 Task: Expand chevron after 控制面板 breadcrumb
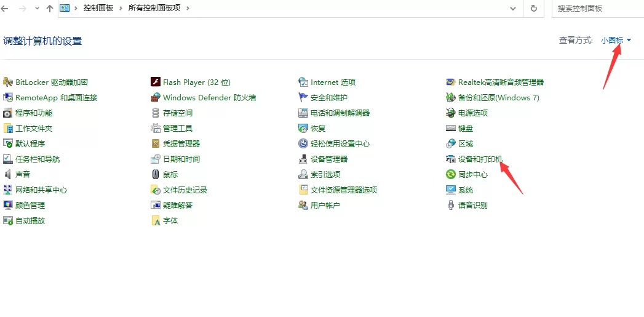(x=121, y=8)
